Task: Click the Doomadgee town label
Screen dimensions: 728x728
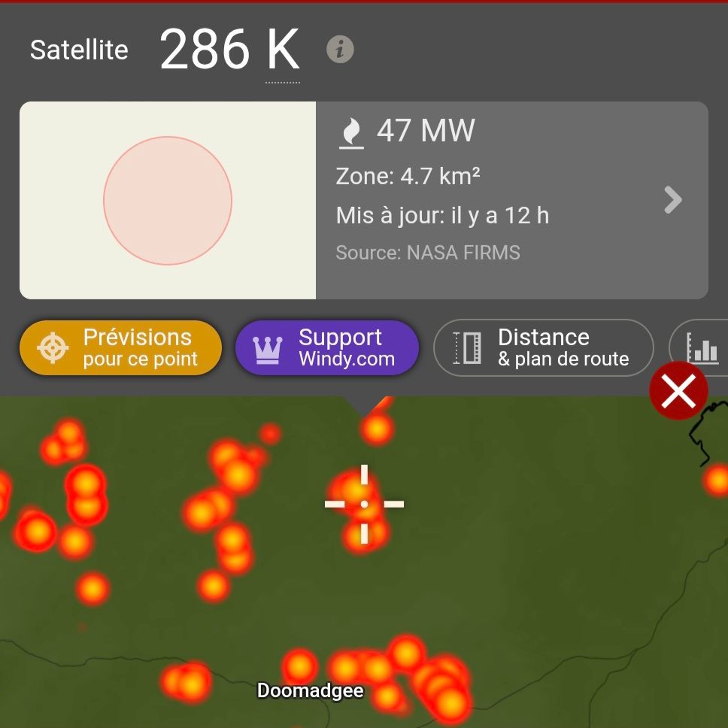Action: click(x=310, y=690)
